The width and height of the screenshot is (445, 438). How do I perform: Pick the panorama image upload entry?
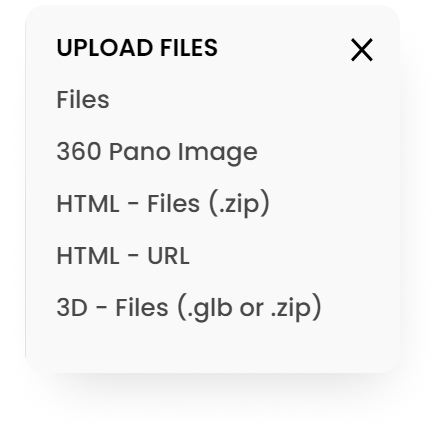coord(157,152)
